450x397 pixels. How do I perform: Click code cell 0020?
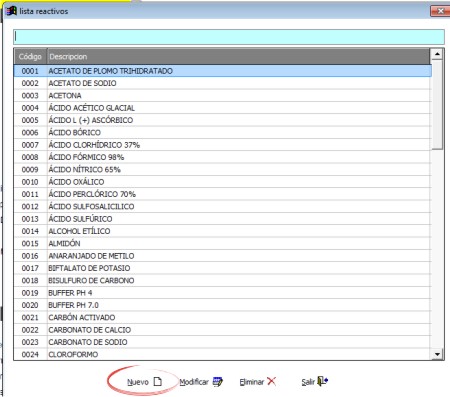tap(30, 305)
